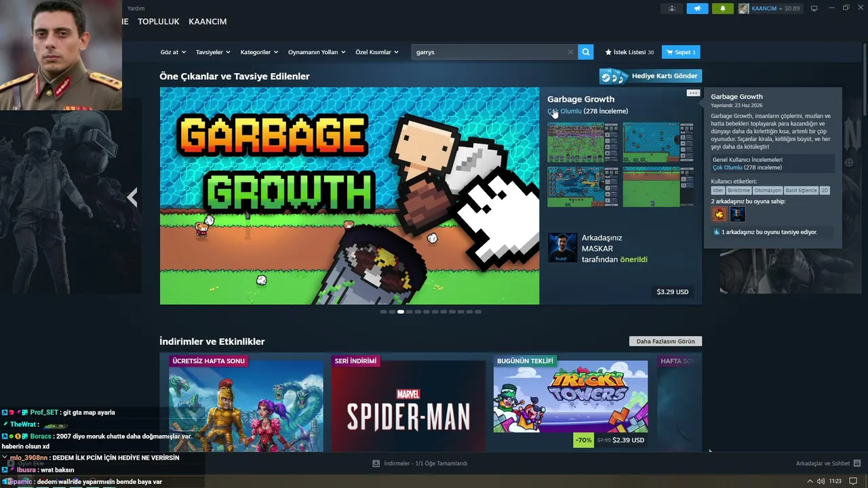Click 'İndirmeler - 1/1 Öğe Tamamlandı' status

[426, 464]
